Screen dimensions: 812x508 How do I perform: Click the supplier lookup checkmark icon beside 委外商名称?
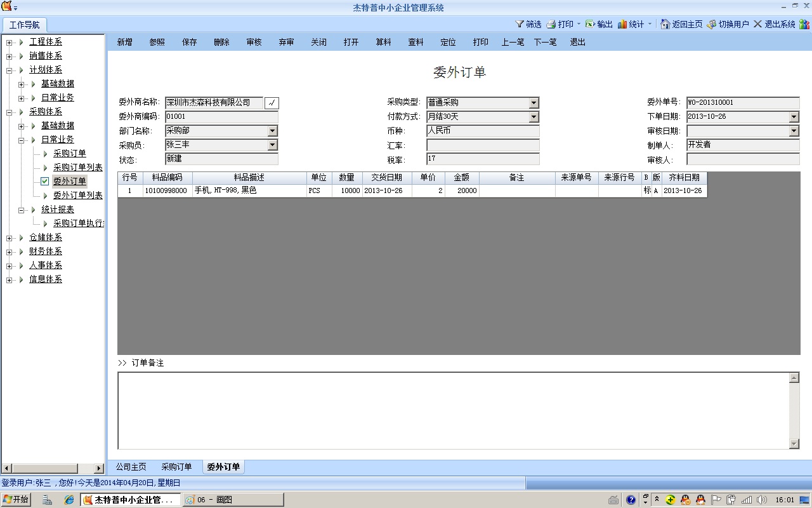[x=272, y=103]
